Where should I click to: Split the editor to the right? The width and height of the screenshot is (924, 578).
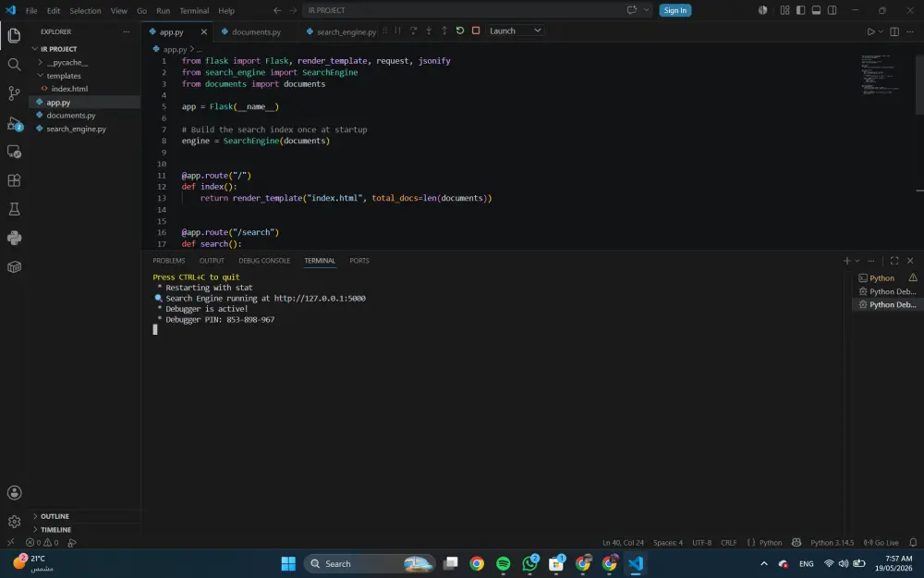click(x=894, y=31)
